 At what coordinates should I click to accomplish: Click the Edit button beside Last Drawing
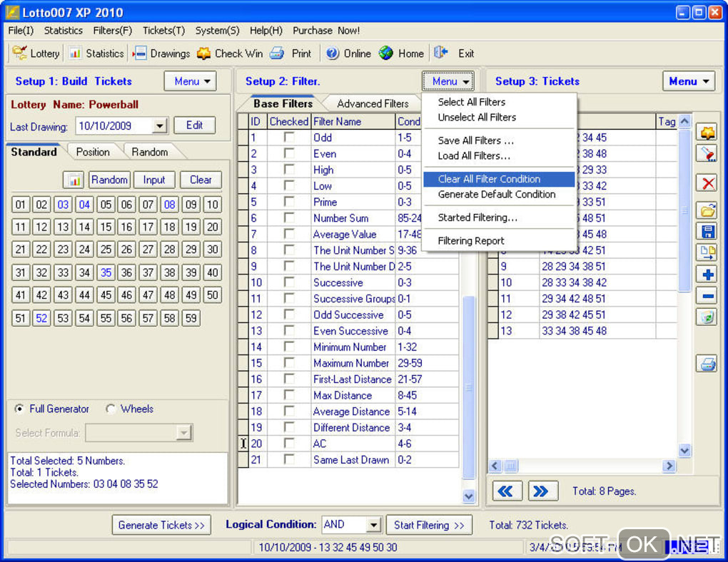[x=194, y=126]
